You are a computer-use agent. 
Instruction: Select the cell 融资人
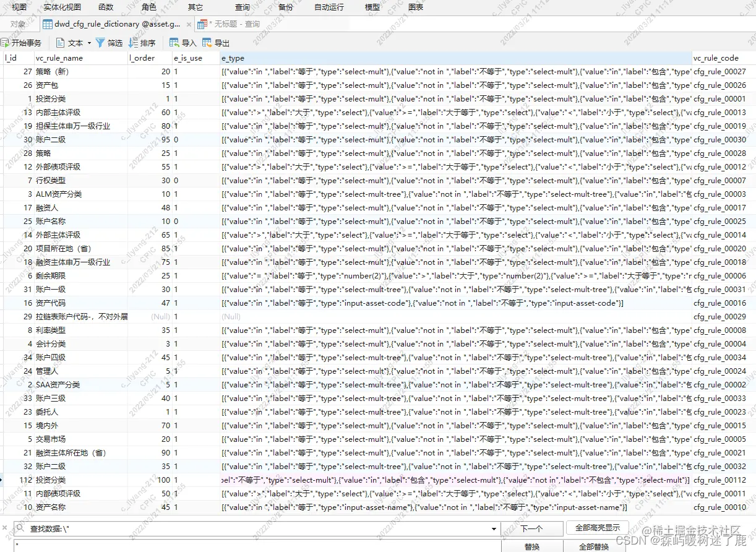click(80, 208)
